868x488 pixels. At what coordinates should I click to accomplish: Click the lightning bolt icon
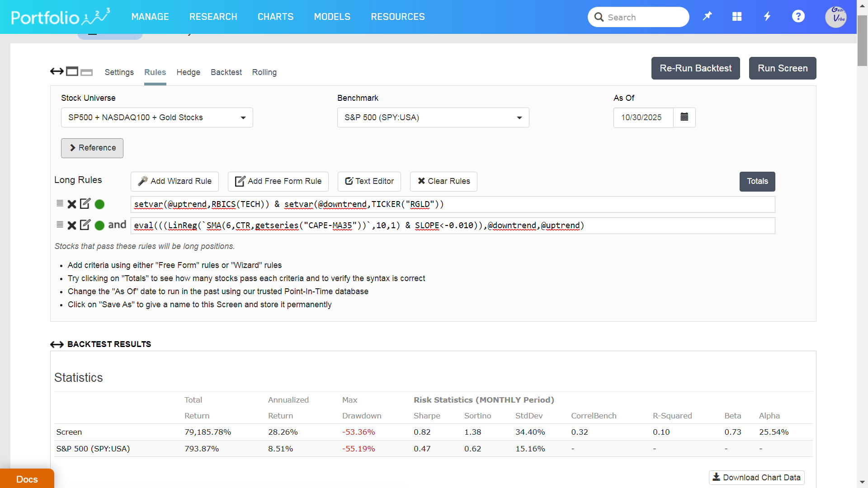(x=767, y=17)
